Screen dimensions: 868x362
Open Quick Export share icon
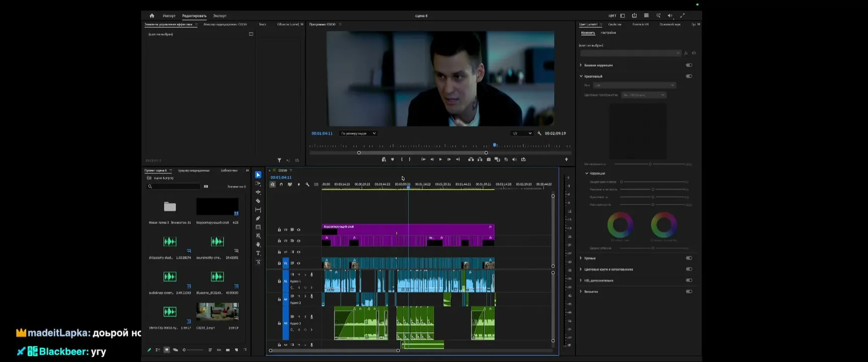pyautogui.click(x=634, y=16)
